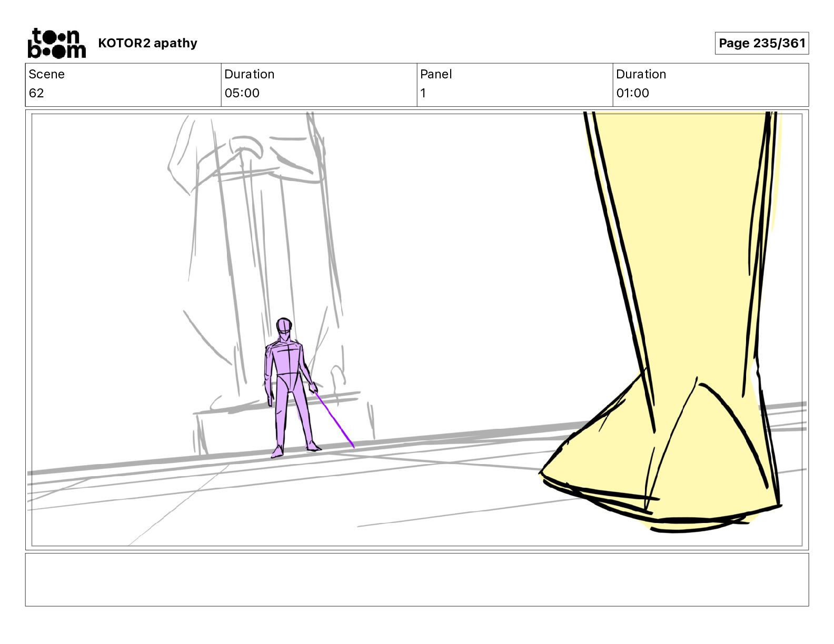Click the Scene header label

pos(46,74)
